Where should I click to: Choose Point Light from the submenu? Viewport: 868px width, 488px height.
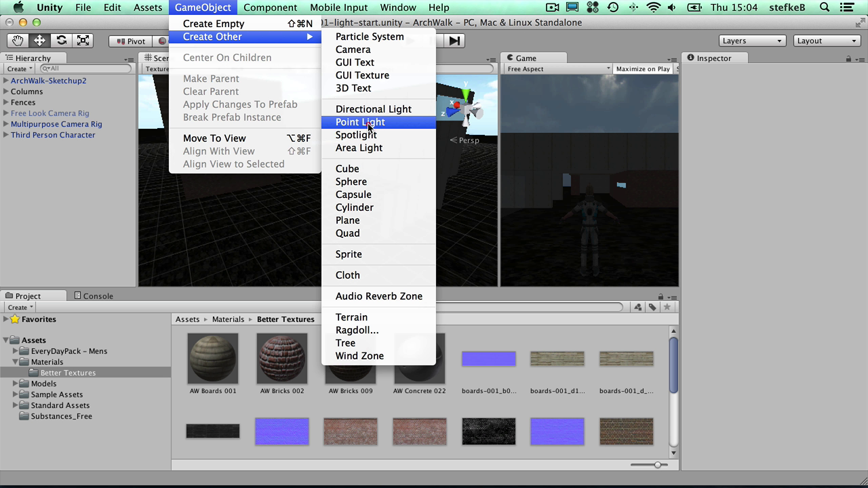pyautogui.click(x=378, y=122)
